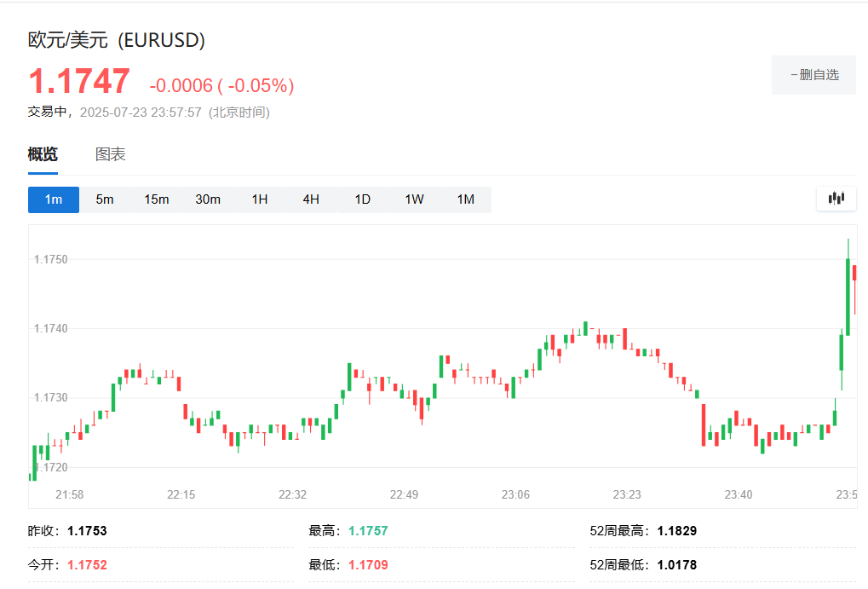Screen dimensions: 868x589
Task: Click the 23:23 time axis label
Action: click(627, 494)
